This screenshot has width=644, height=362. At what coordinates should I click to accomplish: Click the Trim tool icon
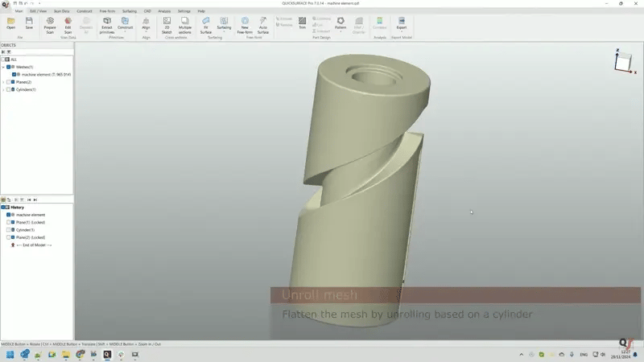pos(303,22)
